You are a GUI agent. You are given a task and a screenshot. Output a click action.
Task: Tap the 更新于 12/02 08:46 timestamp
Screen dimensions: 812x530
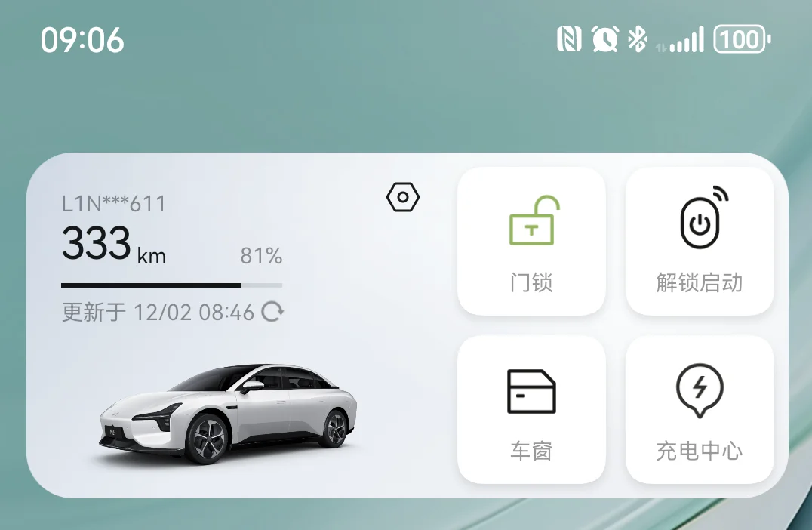click(158, 313)
